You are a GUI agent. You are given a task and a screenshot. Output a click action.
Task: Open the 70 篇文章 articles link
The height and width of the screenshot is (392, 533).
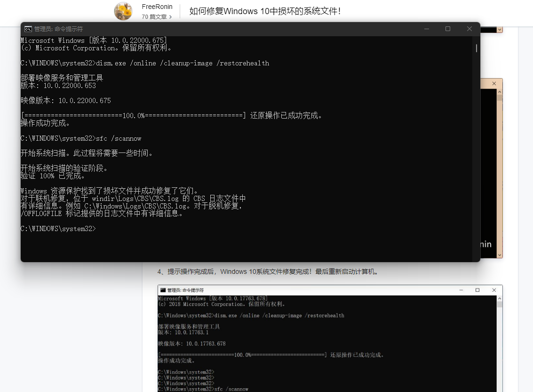pos(157,16)
